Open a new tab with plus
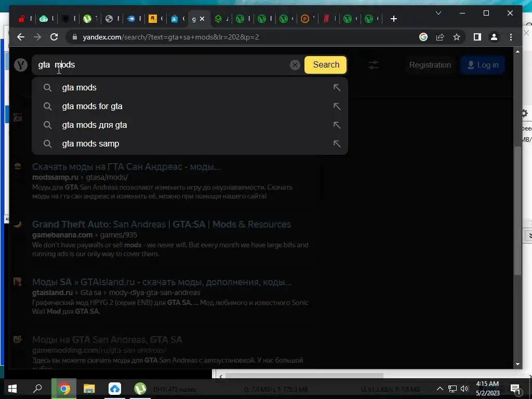This screenshot has height=399, width=532. [394, 19]
